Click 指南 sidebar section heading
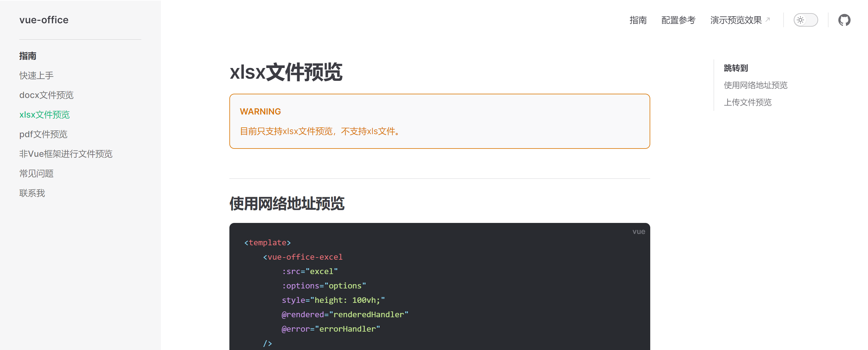This screenshot has height=350, width=868. click(28, 56)
